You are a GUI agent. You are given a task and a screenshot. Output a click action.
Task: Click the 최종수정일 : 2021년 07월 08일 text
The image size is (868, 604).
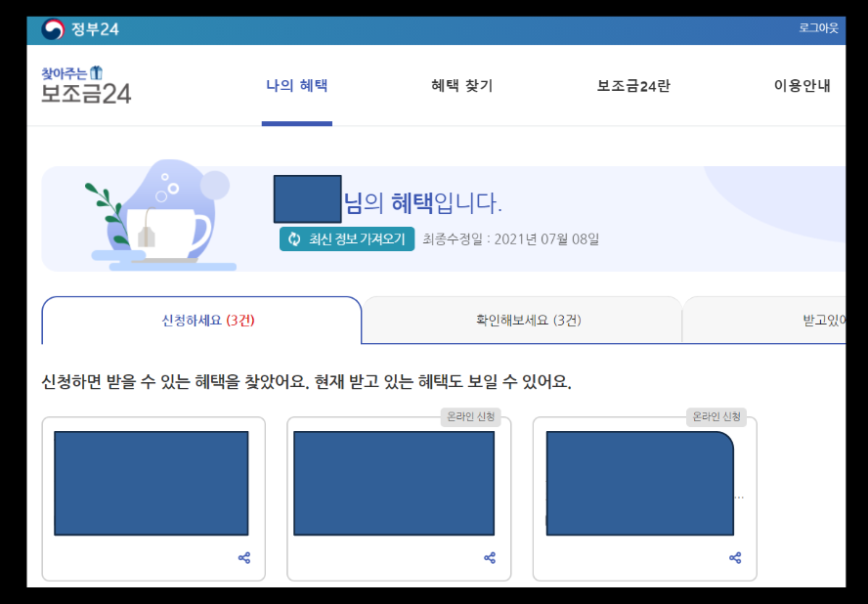pyautogui.click(x=511, y=239)
